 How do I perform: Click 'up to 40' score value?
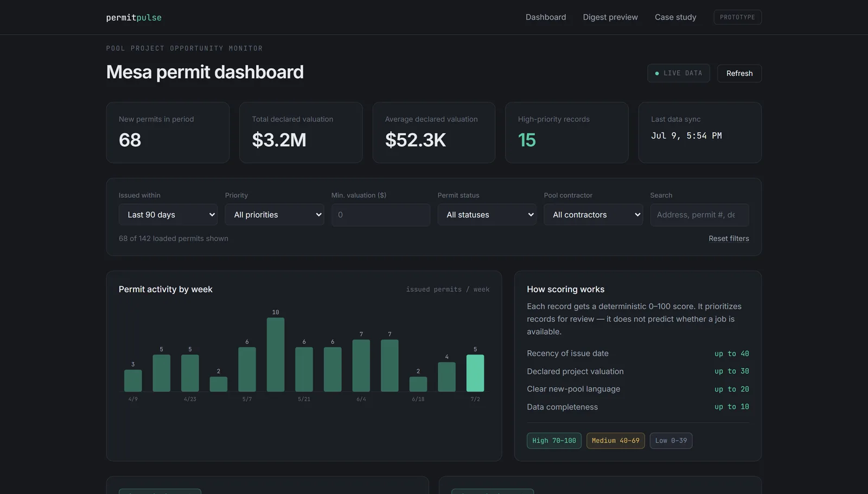point(731,354)
